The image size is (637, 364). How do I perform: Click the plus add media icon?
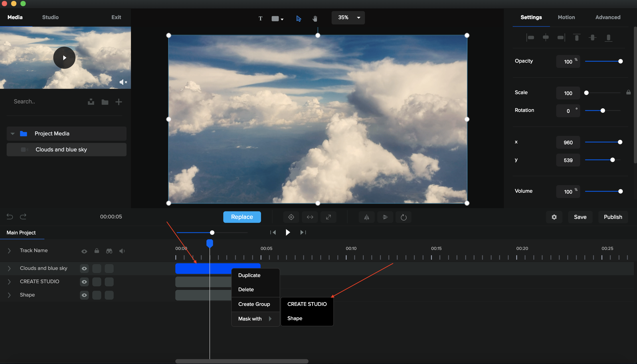pyautogui.click(x=119, y=102)
